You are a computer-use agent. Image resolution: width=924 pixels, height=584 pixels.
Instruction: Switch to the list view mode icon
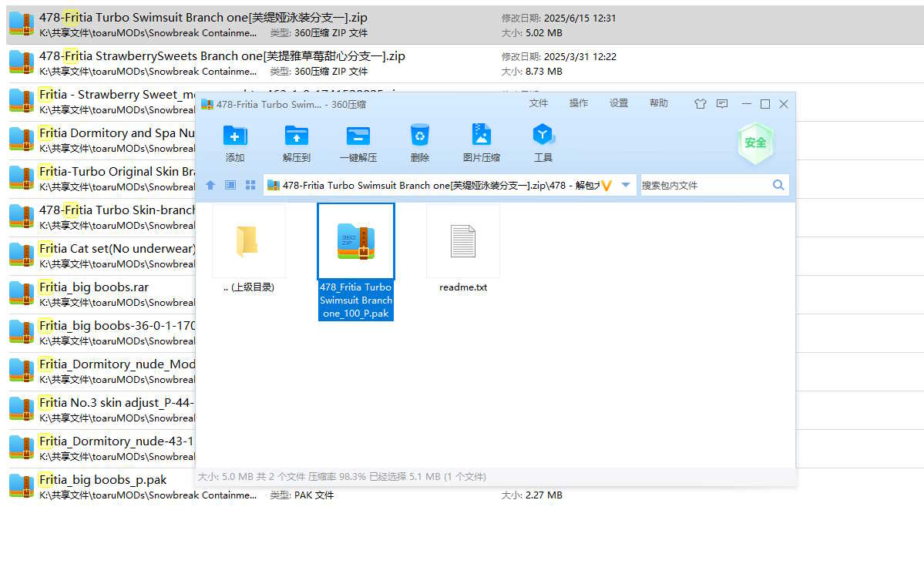230,185
